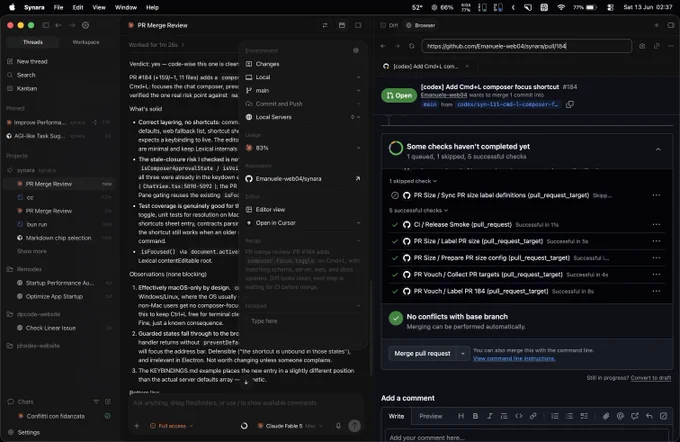Mention a user with the @ icon

pos(620,416)
